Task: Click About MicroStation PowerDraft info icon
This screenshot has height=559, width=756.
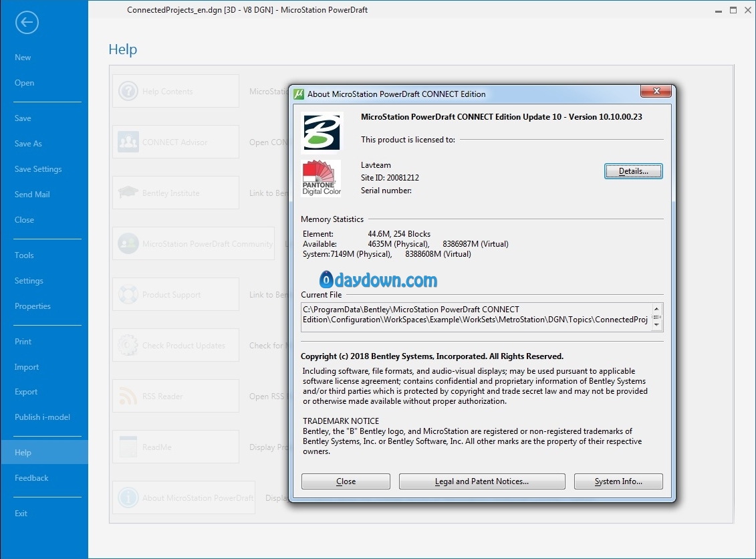Action: coord(128,497)
